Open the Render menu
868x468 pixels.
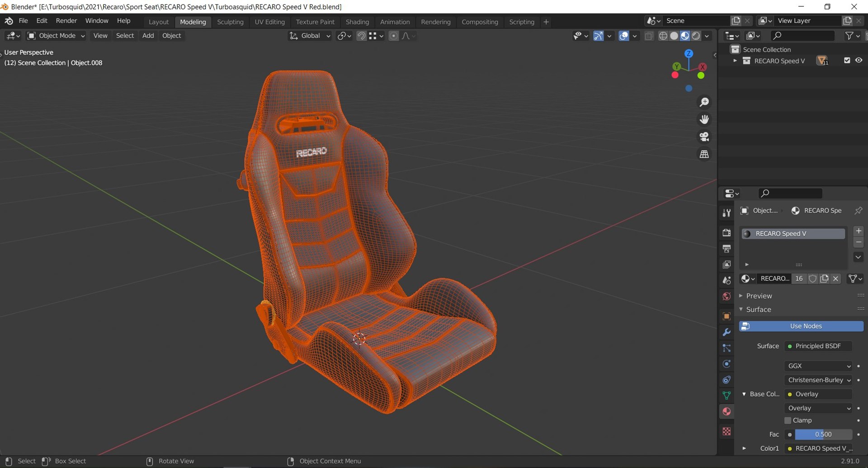coord(66,21)
